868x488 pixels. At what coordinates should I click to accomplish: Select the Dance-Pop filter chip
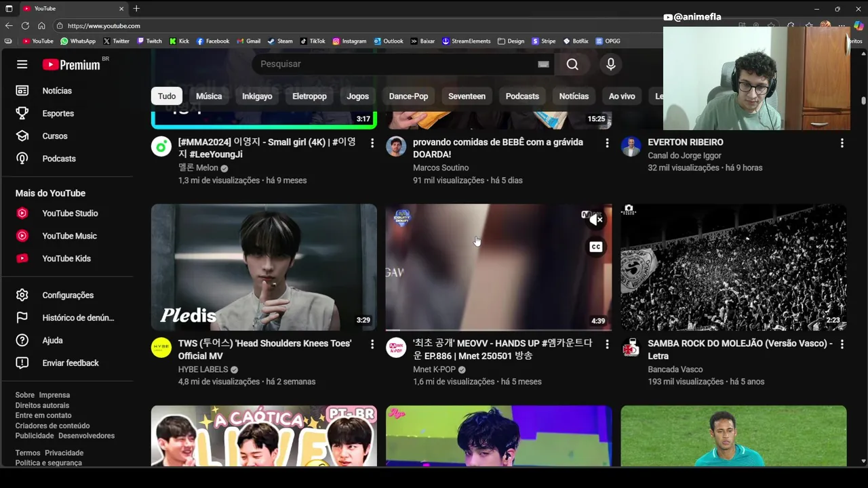point(408,96)
